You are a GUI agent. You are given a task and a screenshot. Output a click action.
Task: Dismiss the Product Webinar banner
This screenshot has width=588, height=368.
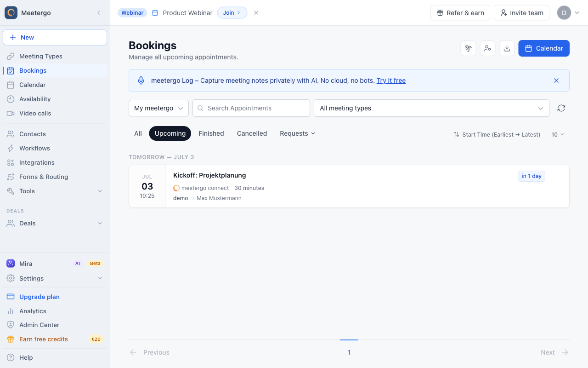tap(256, 13)
